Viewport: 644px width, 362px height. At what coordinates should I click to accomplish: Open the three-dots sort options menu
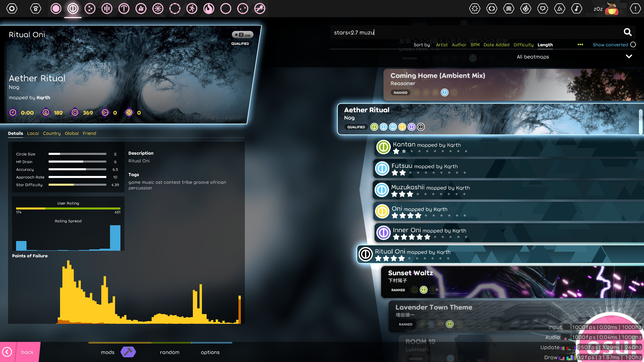coord(580,45)
